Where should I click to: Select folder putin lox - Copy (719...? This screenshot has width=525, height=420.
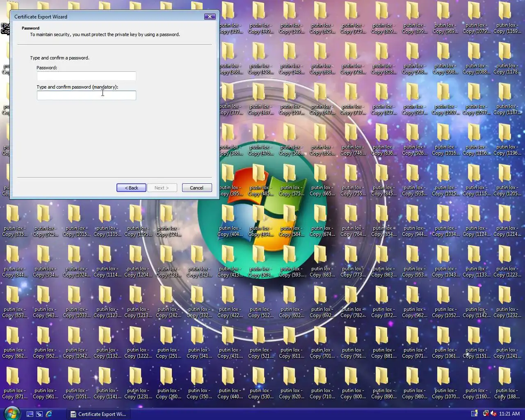[x=353, y=18]
